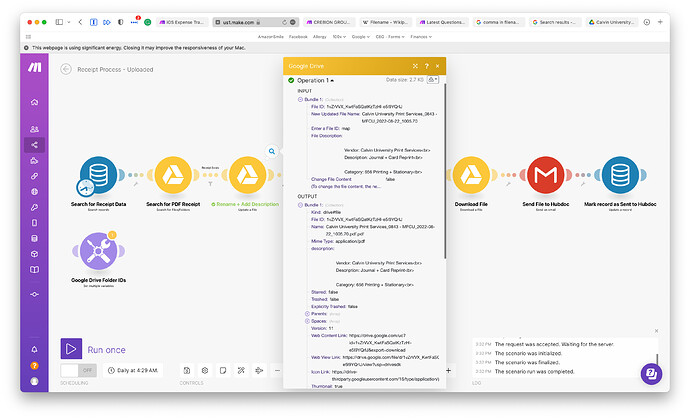Open Keys icon in sidebar
690x419 pixels.
pos(34,207)
